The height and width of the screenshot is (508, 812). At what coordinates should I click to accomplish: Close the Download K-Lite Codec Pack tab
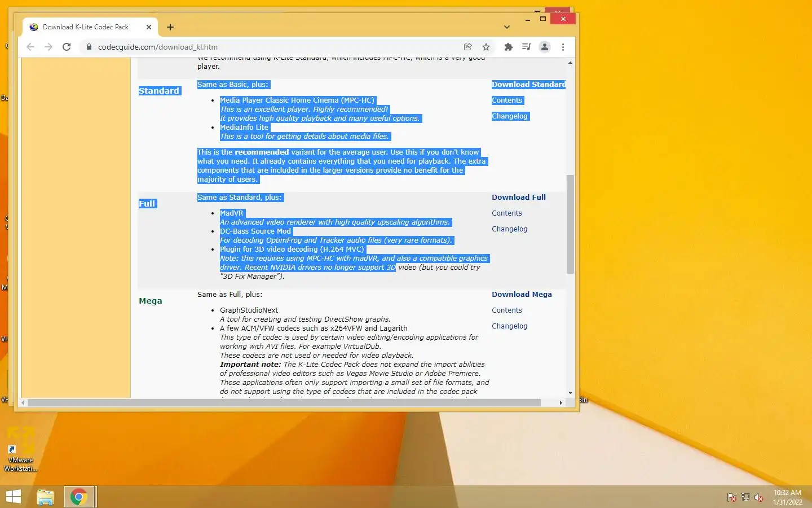(x=149, y=27)
